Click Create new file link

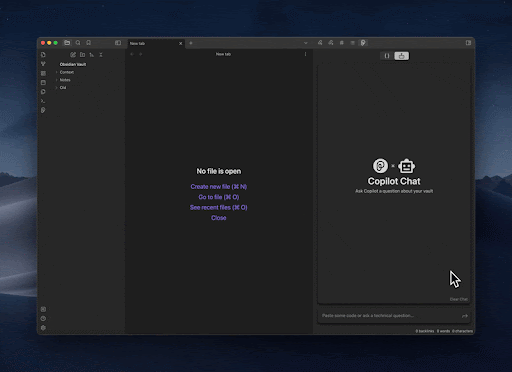(x=219, y=187)
